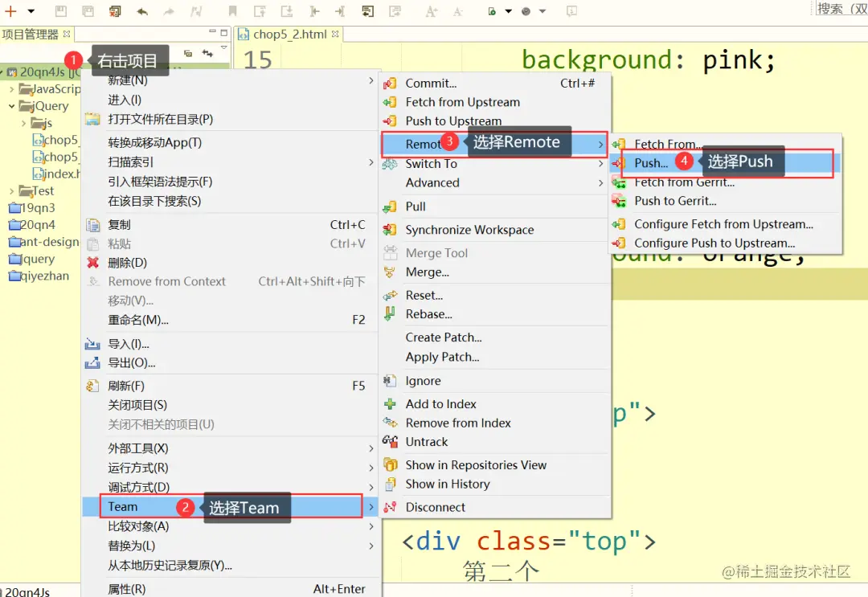Select the 19qn3 project
The width and height of the screenshot is (868, 597).
(x=32, y=208)
